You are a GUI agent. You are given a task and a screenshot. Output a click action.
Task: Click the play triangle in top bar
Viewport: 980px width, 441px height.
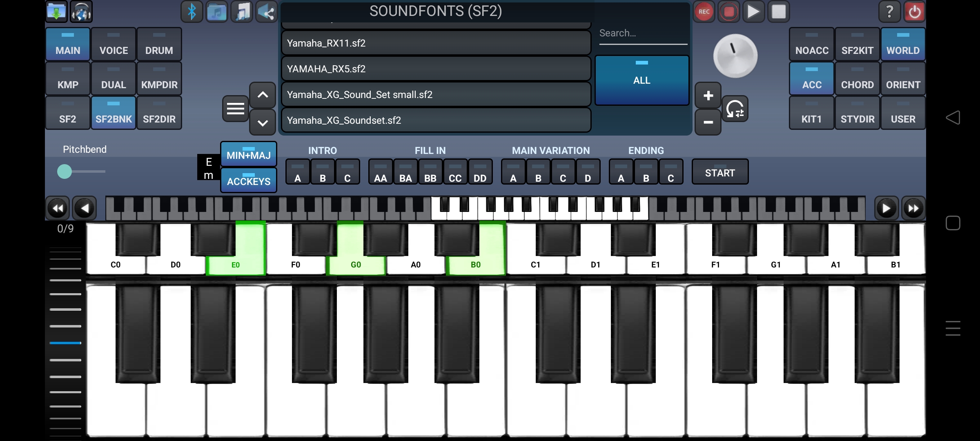(753, 12)
